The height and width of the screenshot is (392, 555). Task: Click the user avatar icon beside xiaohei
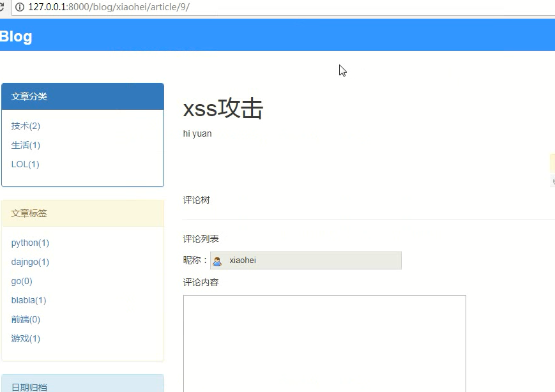point(217,261)
